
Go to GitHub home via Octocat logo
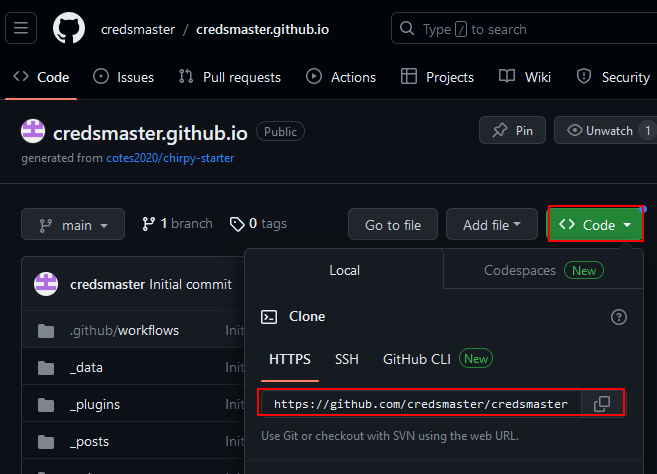(x=69, y=28)
